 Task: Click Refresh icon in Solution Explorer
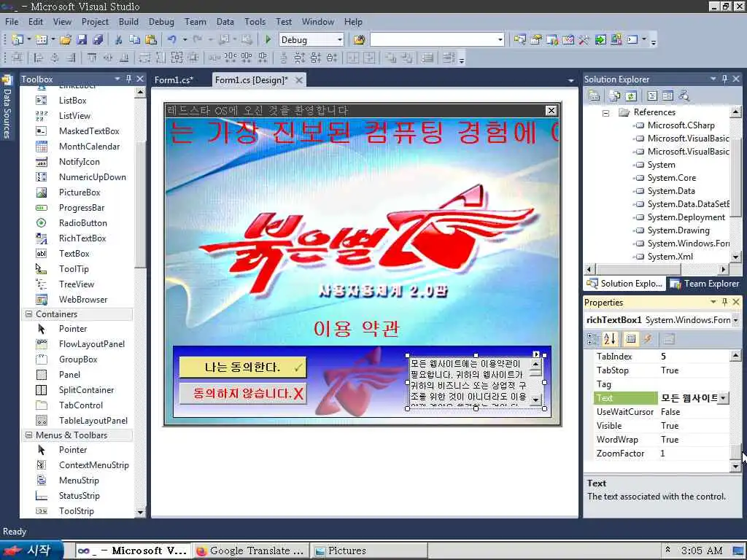click(x=631, y=96)
